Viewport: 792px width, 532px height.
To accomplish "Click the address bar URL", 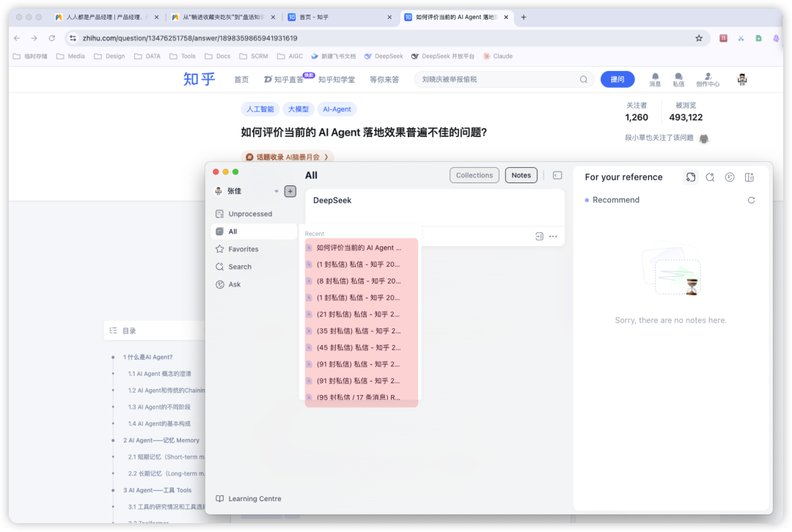I will tap(190, 38).
